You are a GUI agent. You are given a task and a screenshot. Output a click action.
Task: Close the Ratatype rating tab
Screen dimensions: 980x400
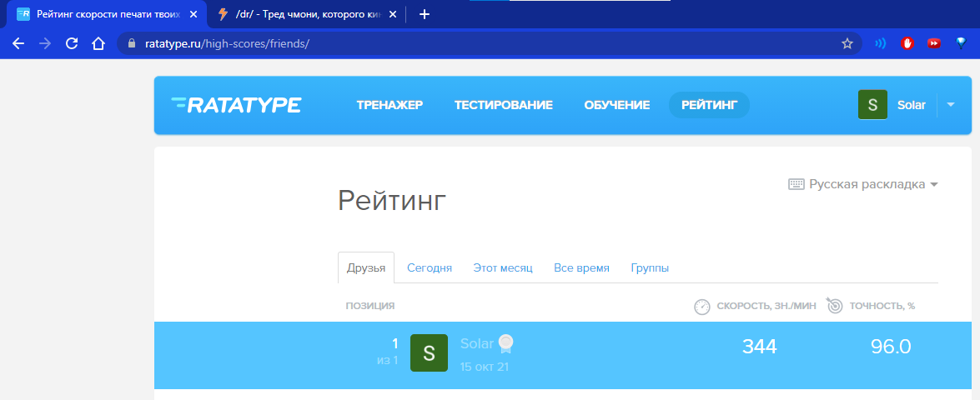193,13
